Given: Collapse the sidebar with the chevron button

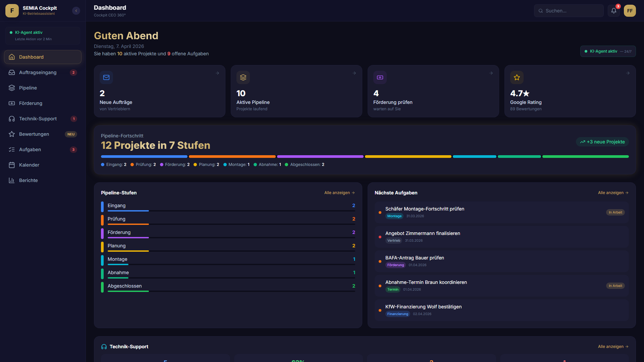Looking at the screenshot, I should tap(76, 11).
